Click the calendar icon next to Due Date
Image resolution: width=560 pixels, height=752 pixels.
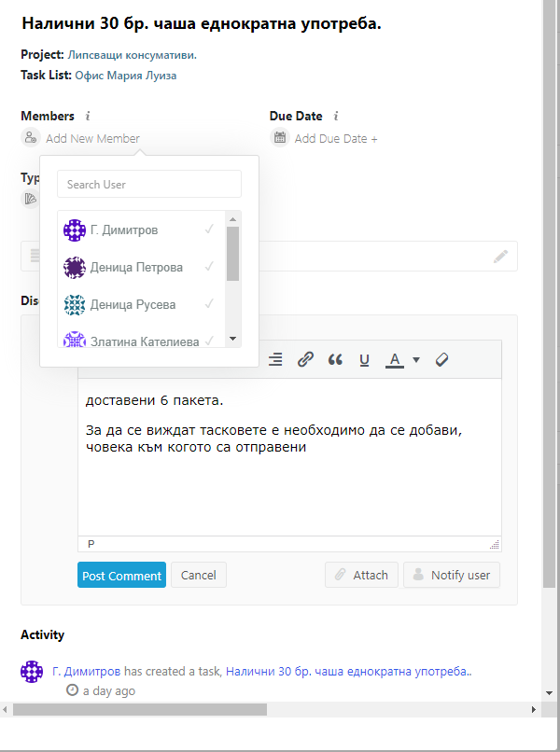pyautogui.click(x=280, y=138)
